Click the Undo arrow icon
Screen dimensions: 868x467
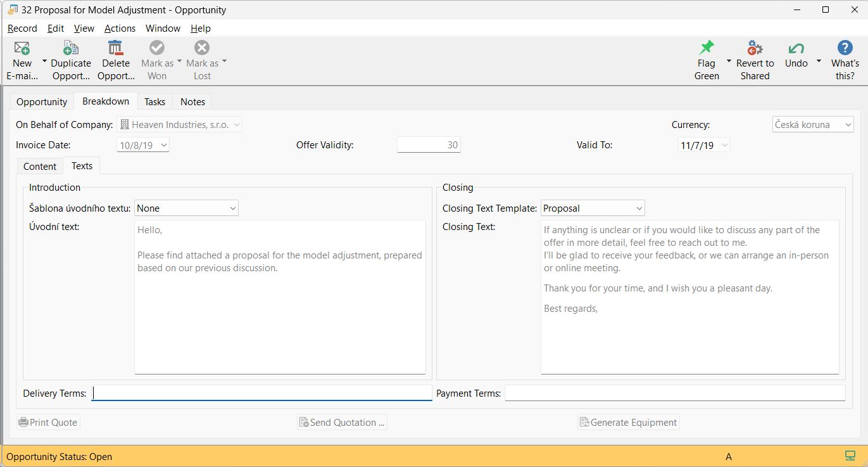point(796,49)
